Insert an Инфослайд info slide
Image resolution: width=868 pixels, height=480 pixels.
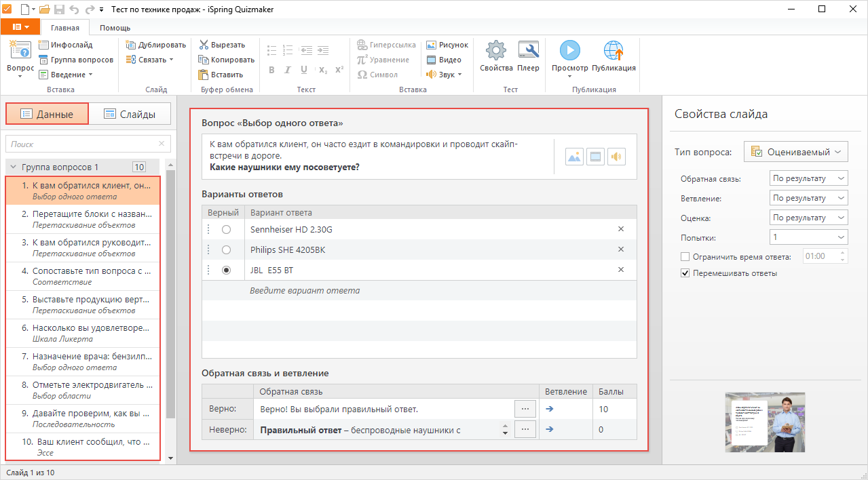(x=66, y=45)
